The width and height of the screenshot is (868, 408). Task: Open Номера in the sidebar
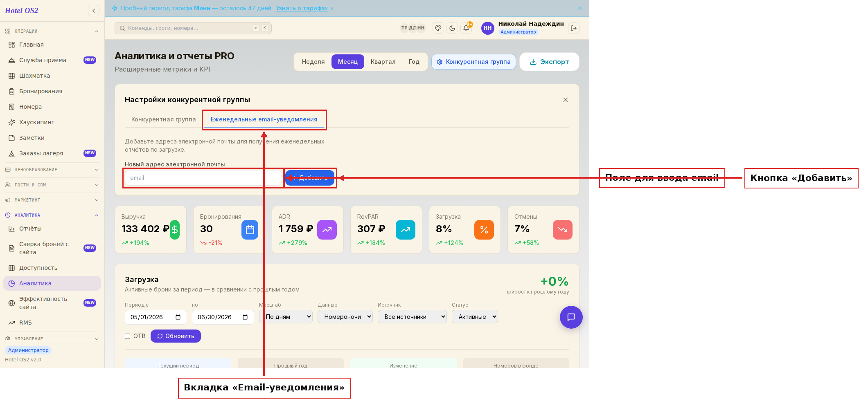[x=52, y=107]
